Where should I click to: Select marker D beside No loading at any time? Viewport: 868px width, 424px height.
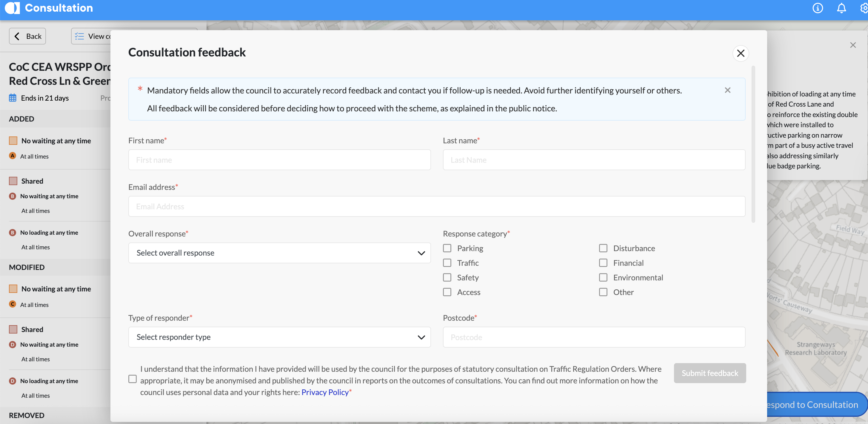pyautogui.click(x=13, y=380)
